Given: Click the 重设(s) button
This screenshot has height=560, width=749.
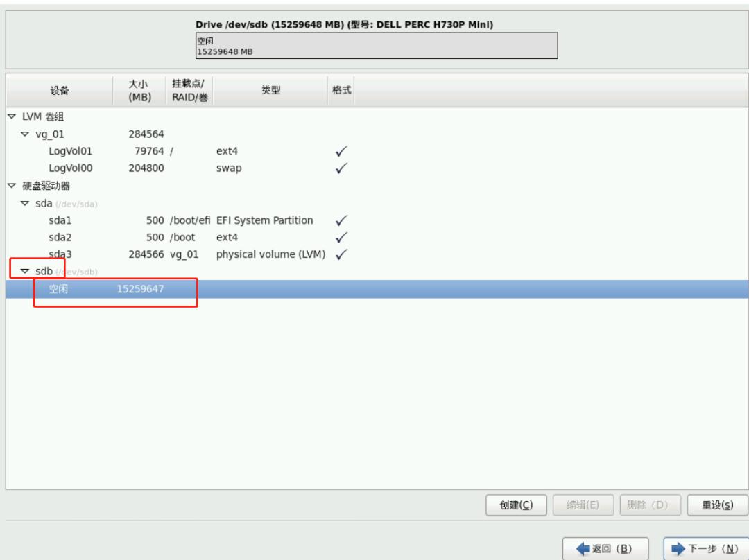Looking at the screenshot, I should (x=718, y=505).
